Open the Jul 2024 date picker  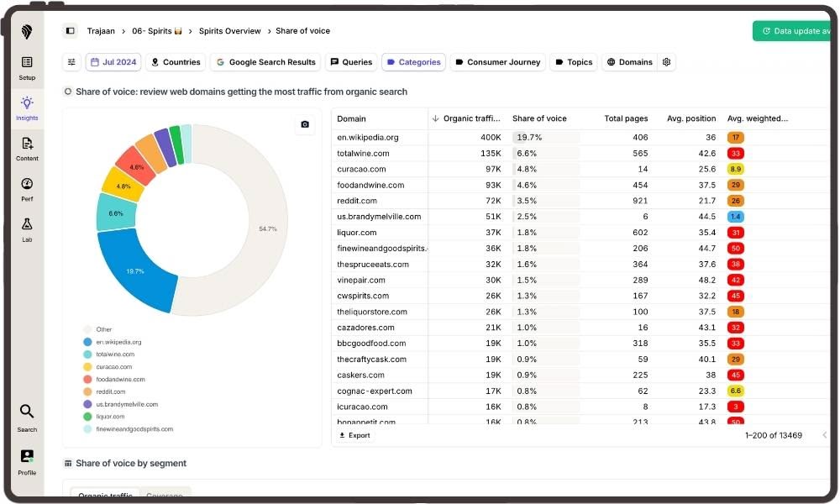click(x=113, y=62)
